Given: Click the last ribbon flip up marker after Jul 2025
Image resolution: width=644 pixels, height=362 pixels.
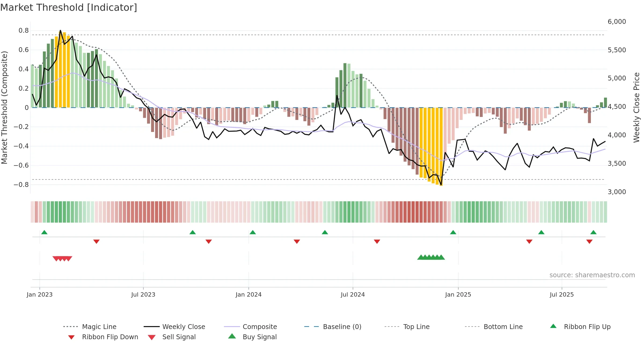Looking at the screenshot, I should [594, 232].
